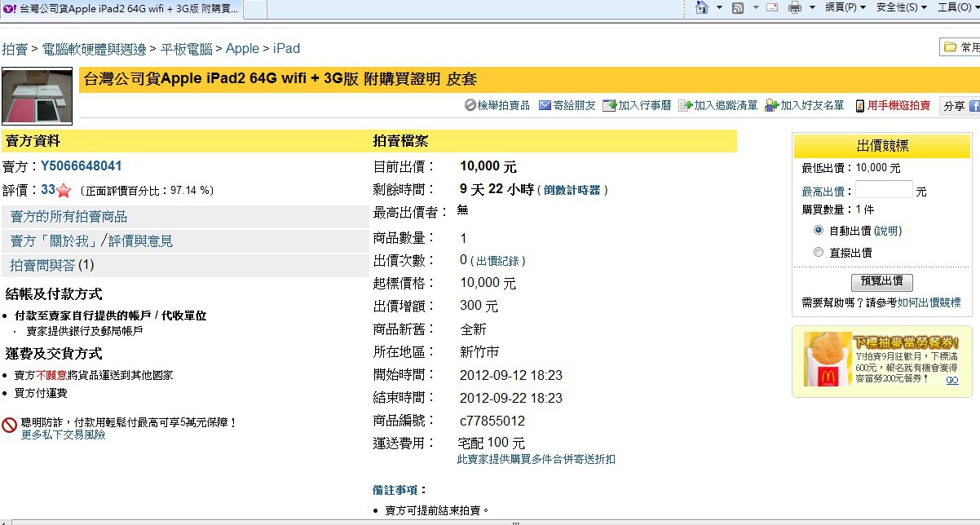980x525 pixels.
Task: Go to 拍賣 breadcrumb
Action: point(15,49)
